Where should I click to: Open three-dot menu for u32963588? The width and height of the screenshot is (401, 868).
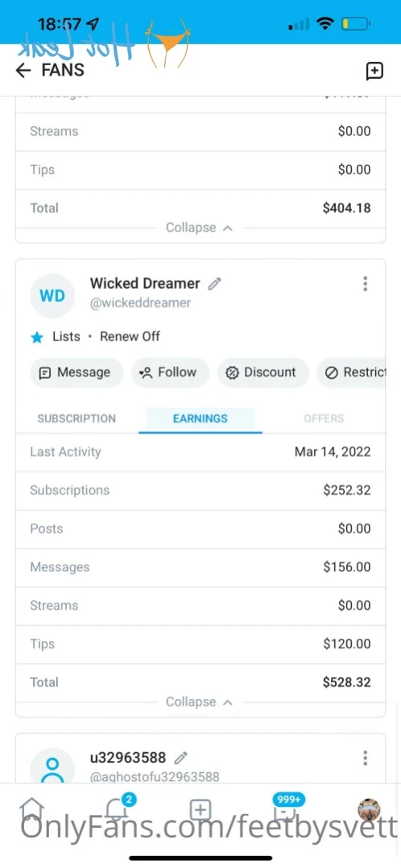click(x=365, y=758)
